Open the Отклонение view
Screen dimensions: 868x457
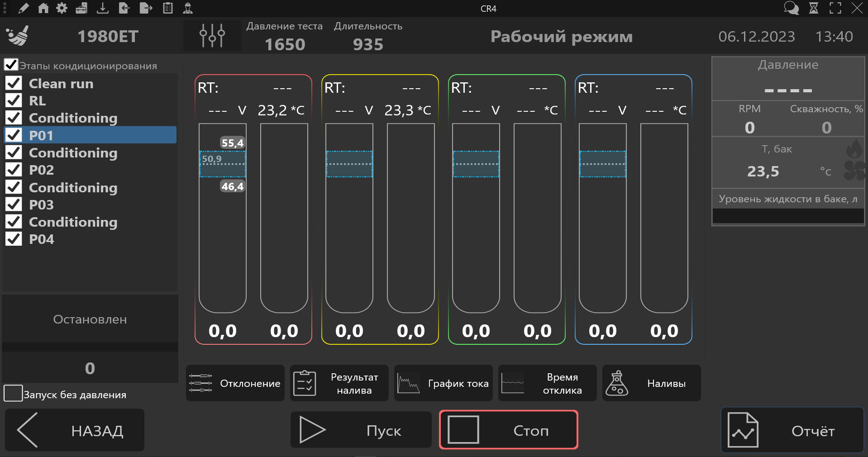coord(235,383)
